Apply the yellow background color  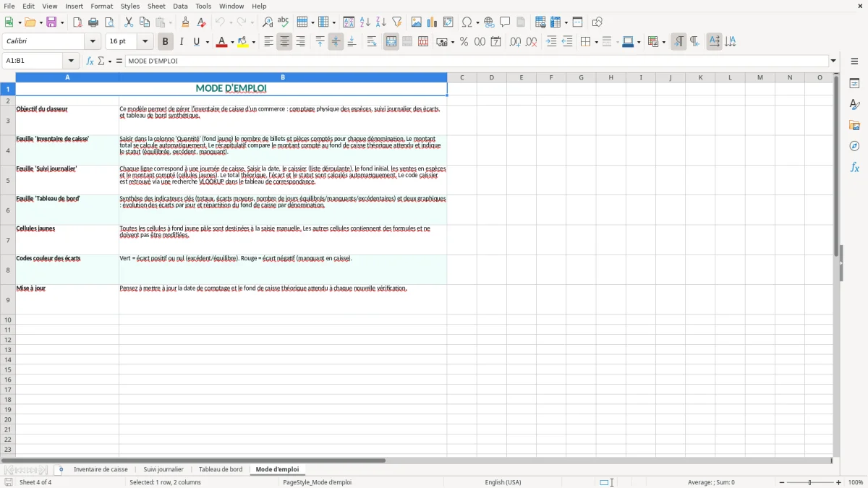click(242, 42)
